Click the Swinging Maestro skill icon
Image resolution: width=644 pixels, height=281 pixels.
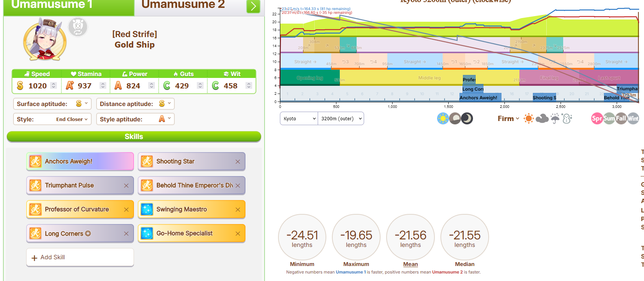coord(147,209)
